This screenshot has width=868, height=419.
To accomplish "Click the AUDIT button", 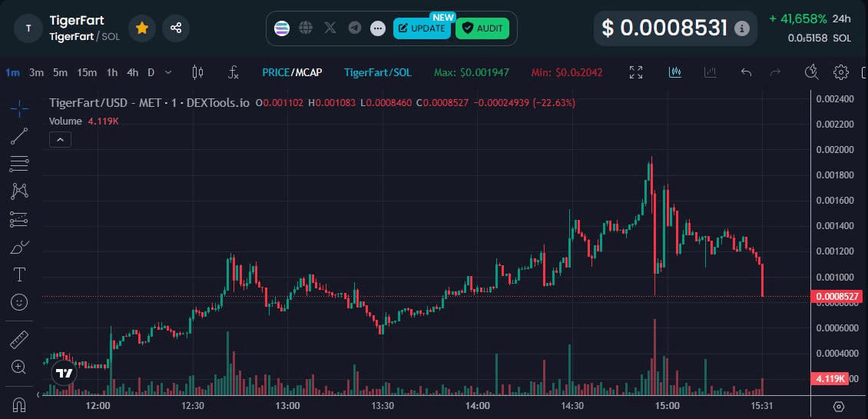I will click(482, 28).
